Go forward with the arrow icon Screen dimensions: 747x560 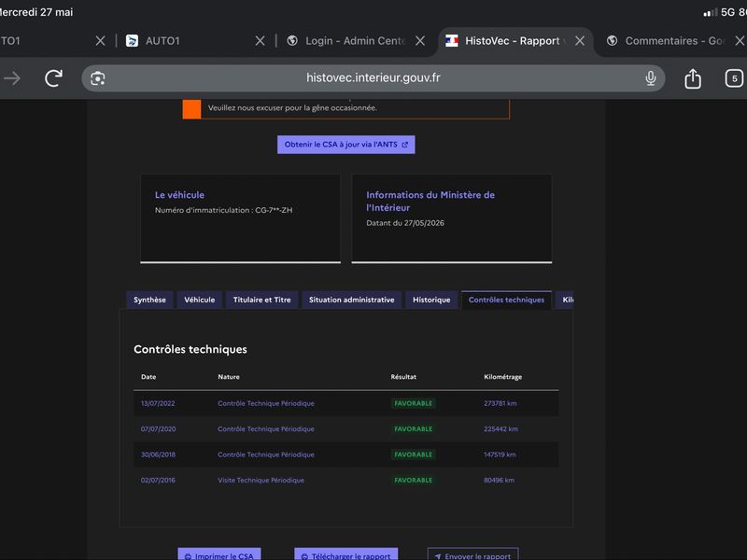(x=12, y=78)
